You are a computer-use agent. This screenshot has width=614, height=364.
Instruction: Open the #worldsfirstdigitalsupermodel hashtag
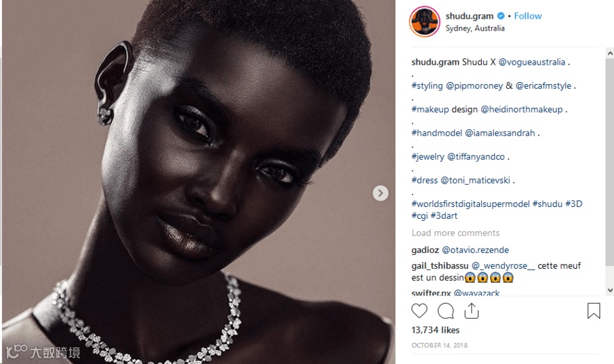click(x=471, y=204)
